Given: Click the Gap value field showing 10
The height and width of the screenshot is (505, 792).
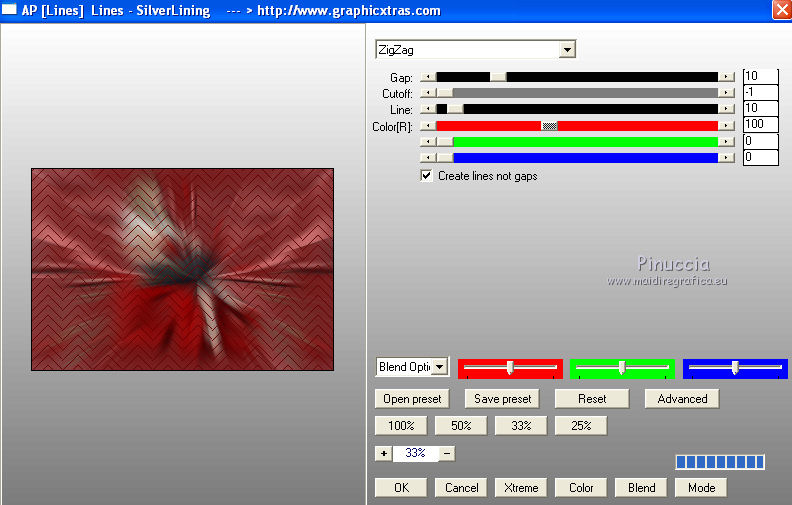Looking at the screenshot, I should coord(760,76).
